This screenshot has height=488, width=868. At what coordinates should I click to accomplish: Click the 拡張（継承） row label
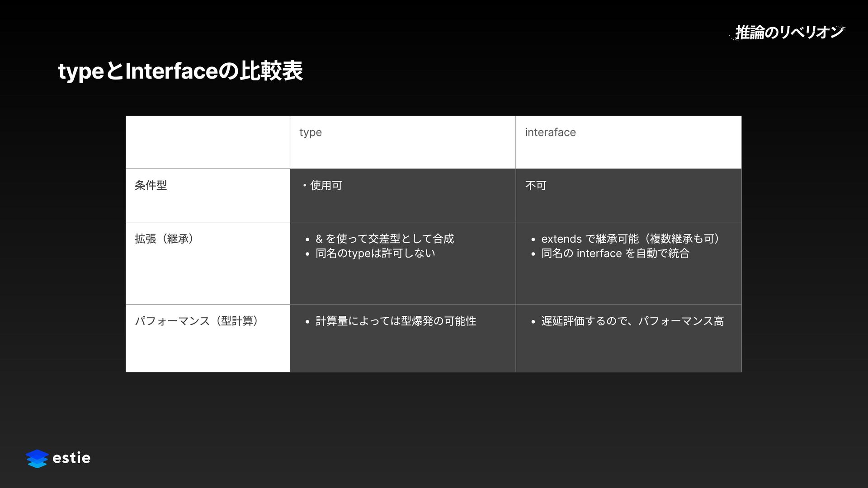pyautogui.click(x=164, y=239)
